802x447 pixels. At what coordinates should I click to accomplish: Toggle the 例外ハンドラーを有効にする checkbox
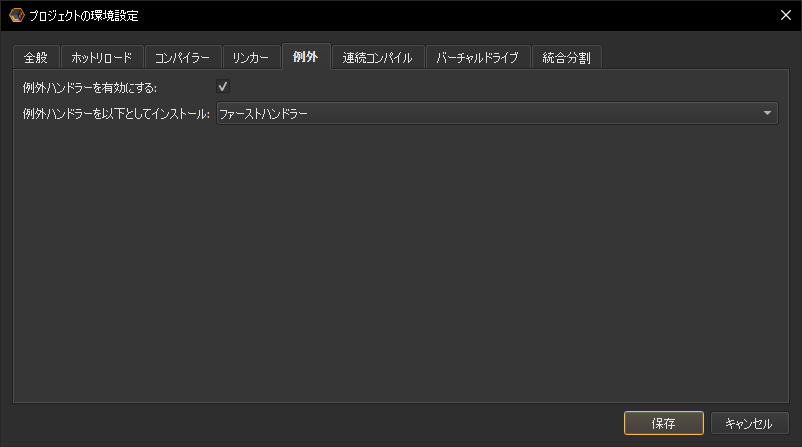[x=223, y=86]
